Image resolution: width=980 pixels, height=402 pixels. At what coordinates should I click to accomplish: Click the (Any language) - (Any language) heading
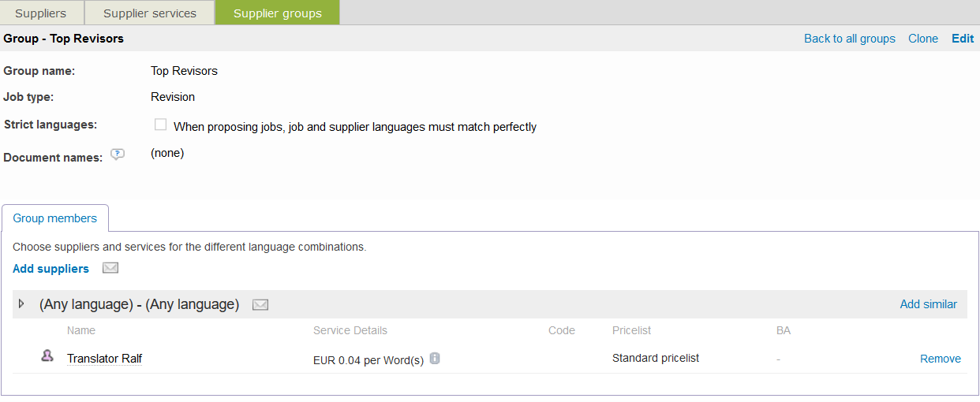coord(139,304)
